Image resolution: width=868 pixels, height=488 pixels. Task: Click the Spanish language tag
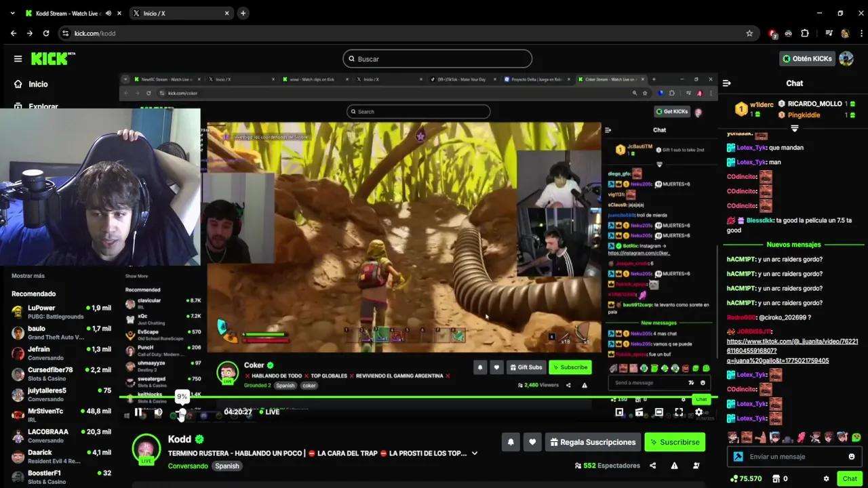coord(227,466)
